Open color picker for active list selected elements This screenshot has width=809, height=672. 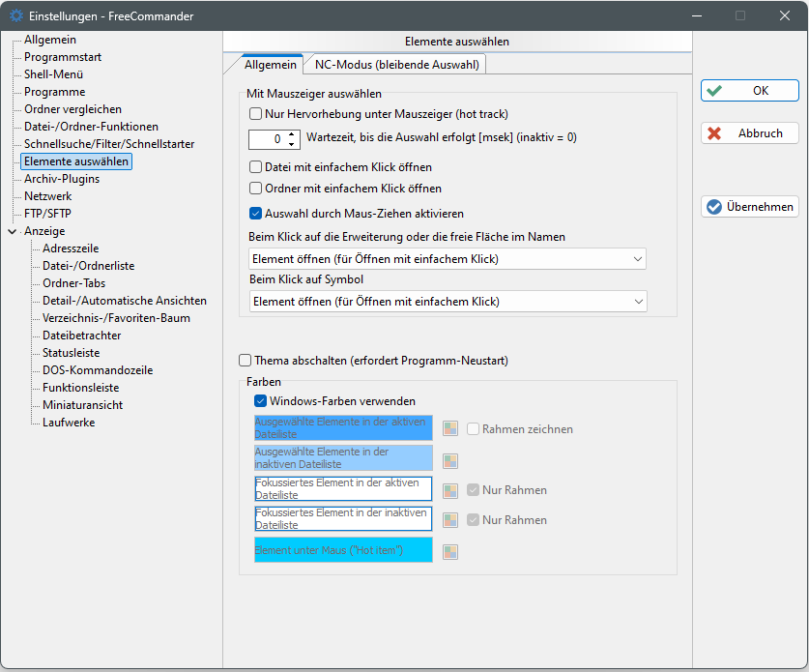pos(450,428)
